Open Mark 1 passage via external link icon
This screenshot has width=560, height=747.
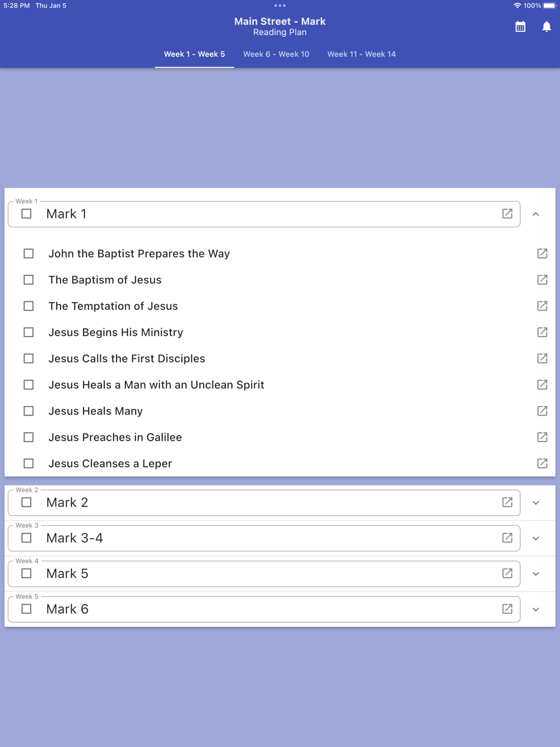pyautogui.click(x=507, y=214)
